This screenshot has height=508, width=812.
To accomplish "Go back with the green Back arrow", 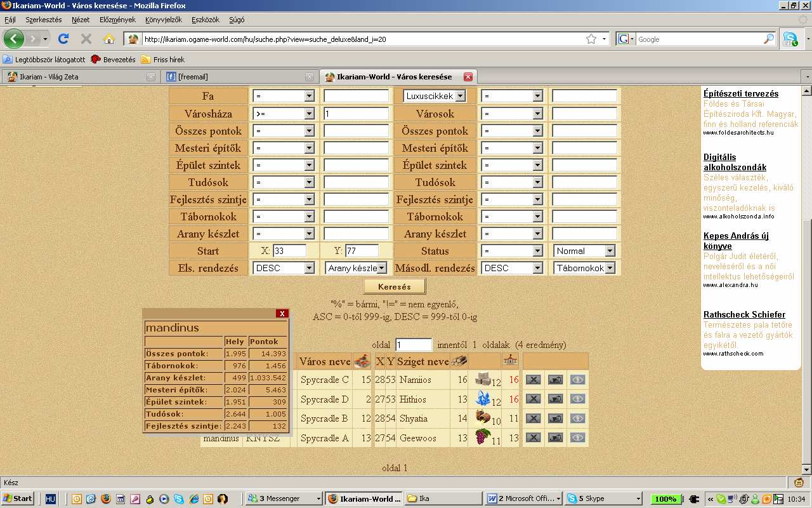I will [14, 39].
